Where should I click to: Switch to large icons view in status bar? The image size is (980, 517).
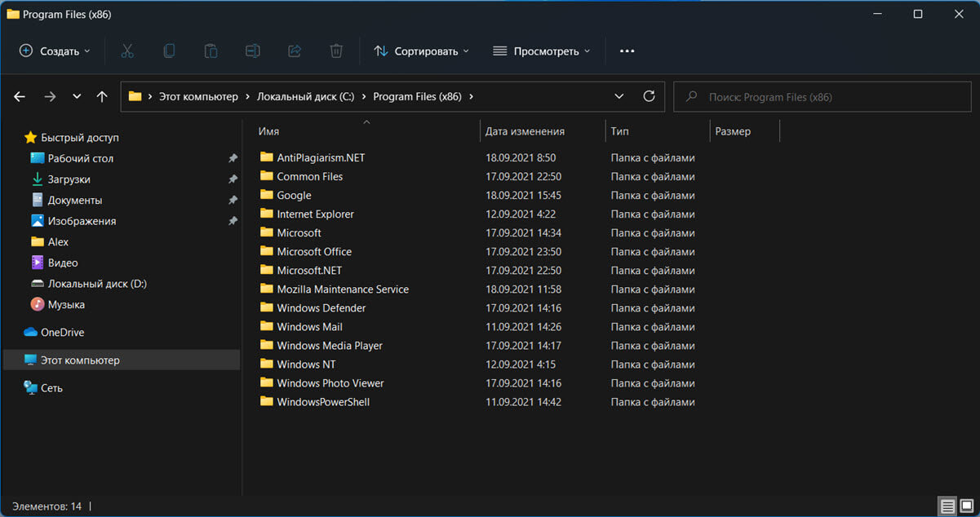967,506
